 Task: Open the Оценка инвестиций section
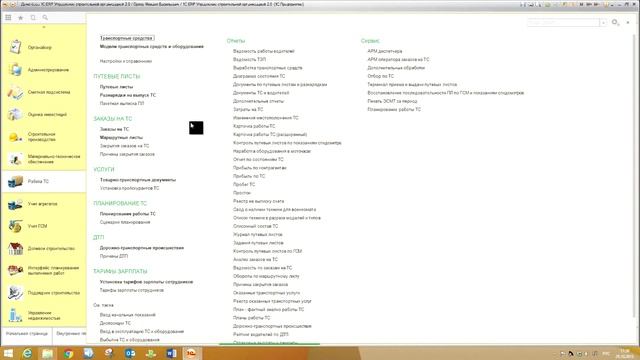[x=43, y=115]
